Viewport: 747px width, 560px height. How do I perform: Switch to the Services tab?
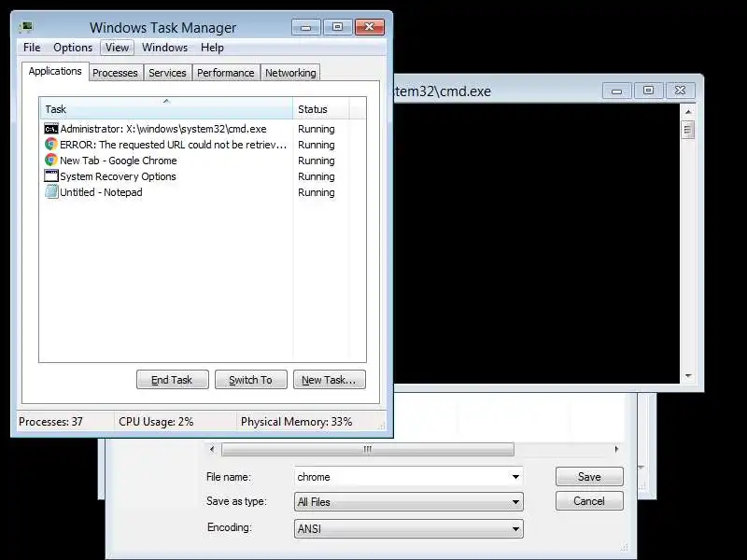167,73
